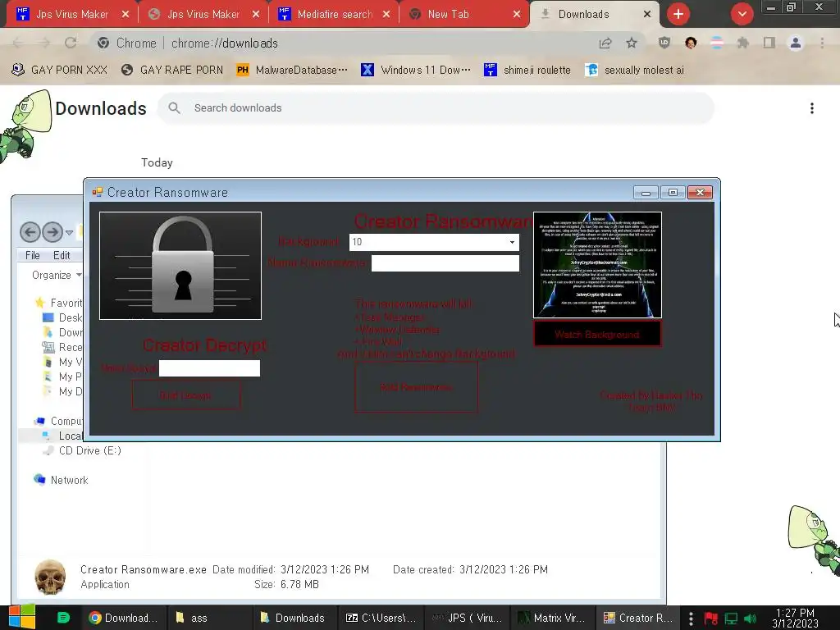
Task: Open the extensions puzzle piece menu
Action: coord(742,43)
